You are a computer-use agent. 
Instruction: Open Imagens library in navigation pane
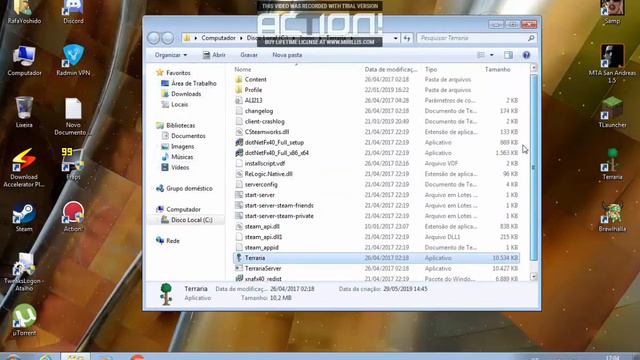pos(178,146)
